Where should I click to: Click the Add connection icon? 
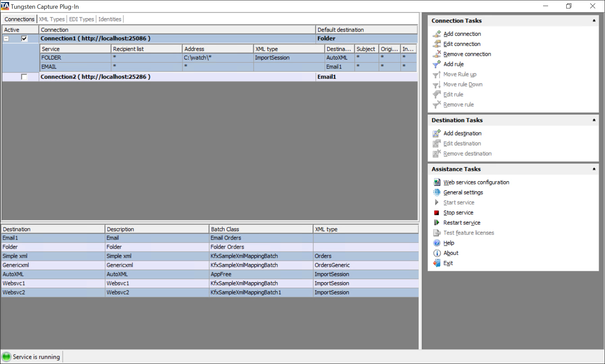point(437,34)
